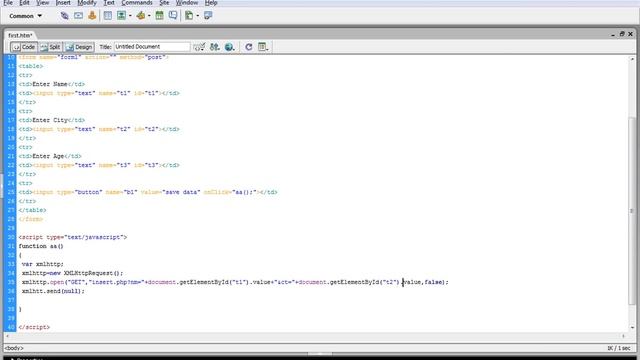The width and height of the screenshot is (640, 360).
Task: Click 'Enter Age' text in code
Action: [x=48, y=156]
